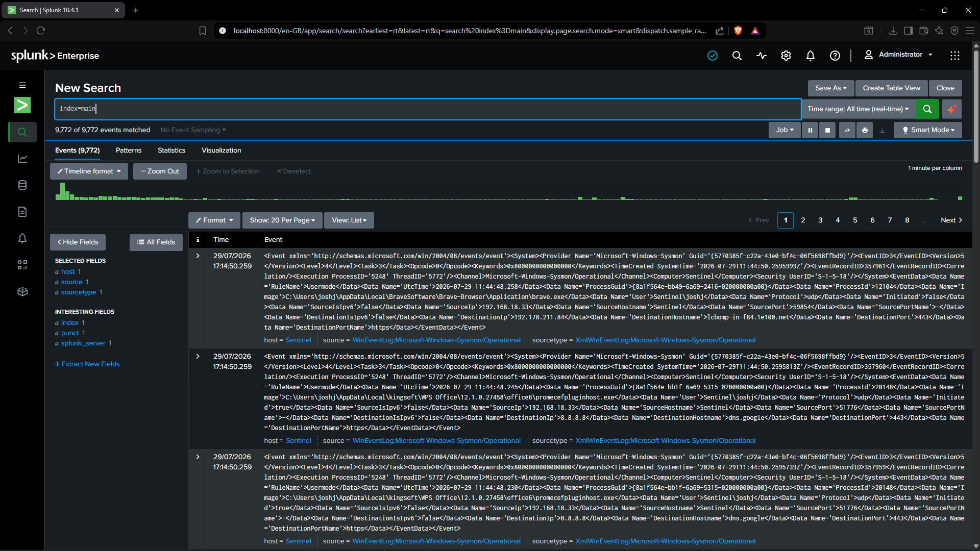
Task: Open sidebar Datasets database icon
Action: point(22,185)
